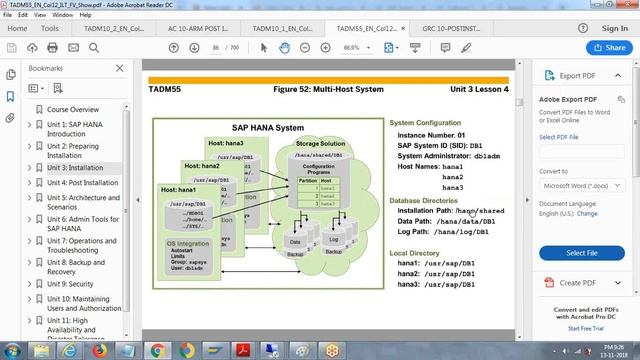This screenshot has height=360, width=640.
Task: Open Internet Explorer from the taskbar
Action: tap(69, 351)
